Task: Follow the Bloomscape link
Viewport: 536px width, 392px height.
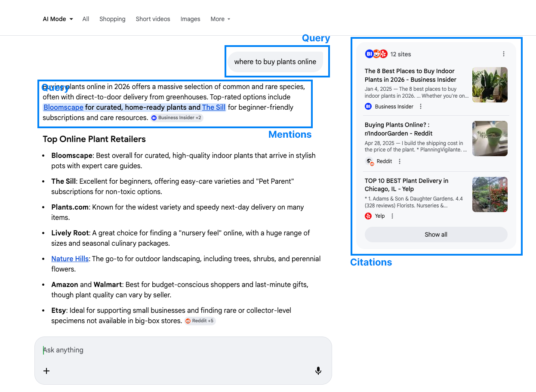Action: [63, 107]
